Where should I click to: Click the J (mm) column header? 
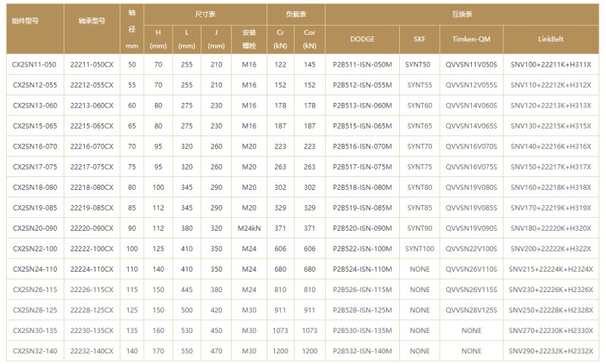pos(216,39)
